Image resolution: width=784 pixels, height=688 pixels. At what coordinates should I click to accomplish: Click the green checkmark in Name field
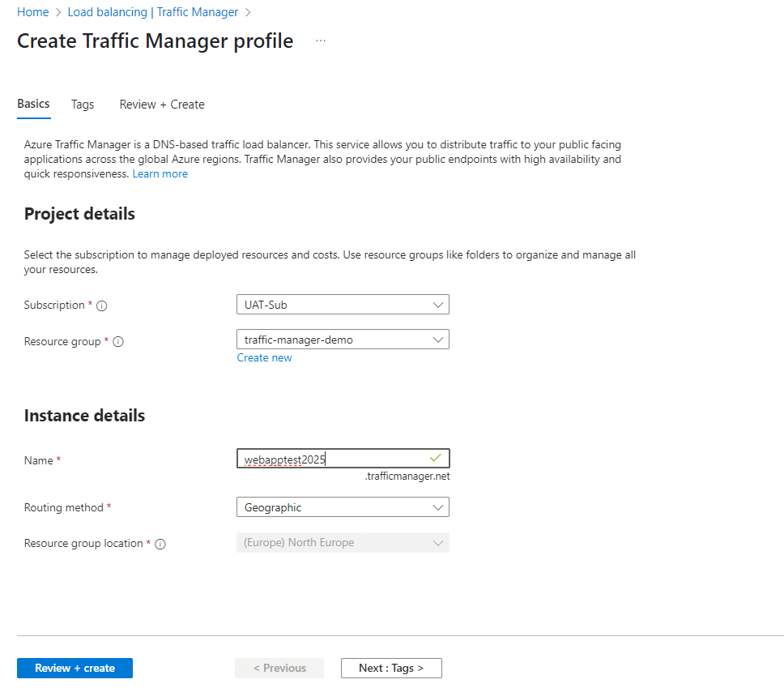pyautogui.click(x=436, y=458)
